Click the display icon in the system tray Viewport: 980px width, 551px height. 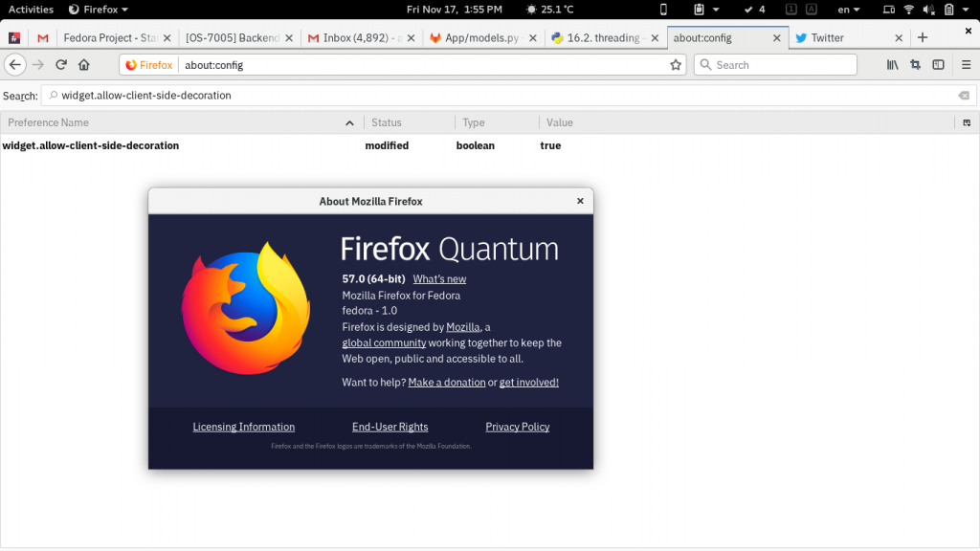(889, 10)
